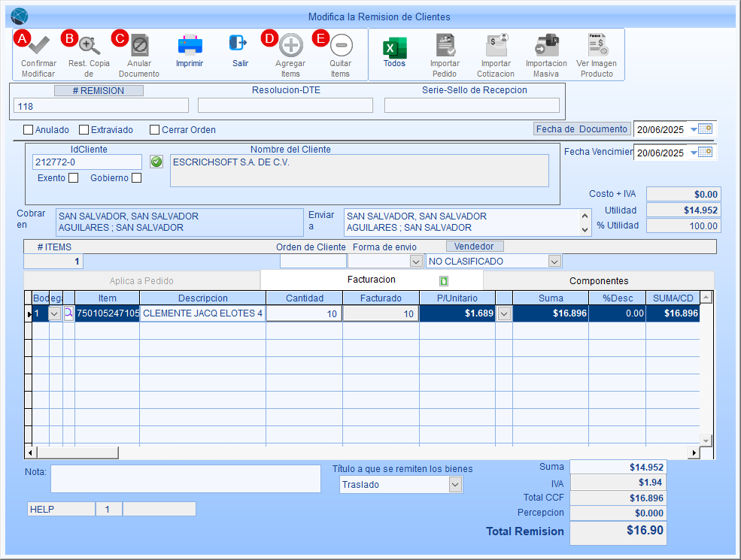741x560 pixels.
Task: Export using the Todos Excel icon
Action: pos(394,47)
